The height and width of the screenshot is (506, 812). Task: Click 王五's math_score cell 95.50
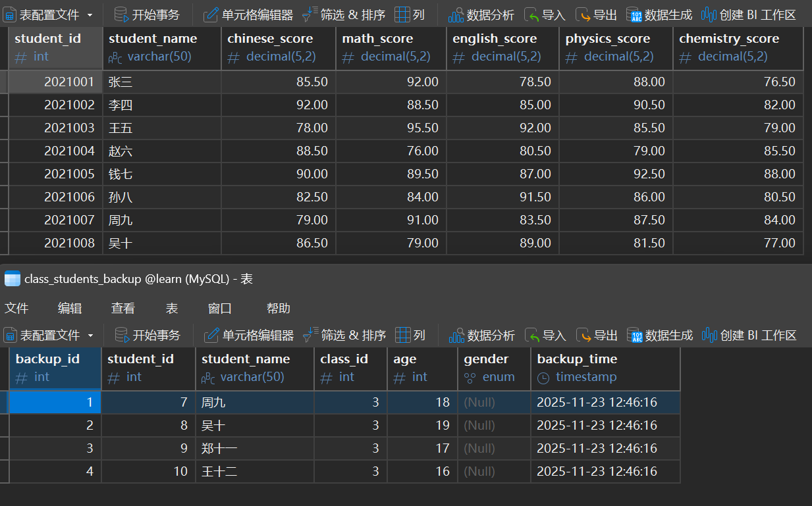(x=391, y=128)
